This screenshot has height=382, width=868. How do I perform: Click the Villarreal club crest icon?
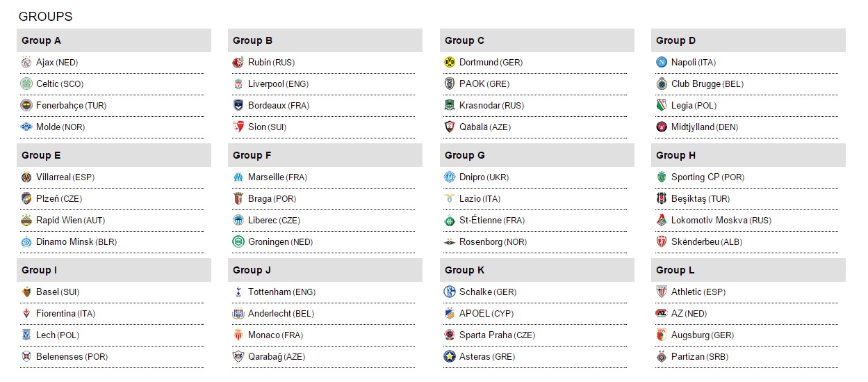[26, 177]
